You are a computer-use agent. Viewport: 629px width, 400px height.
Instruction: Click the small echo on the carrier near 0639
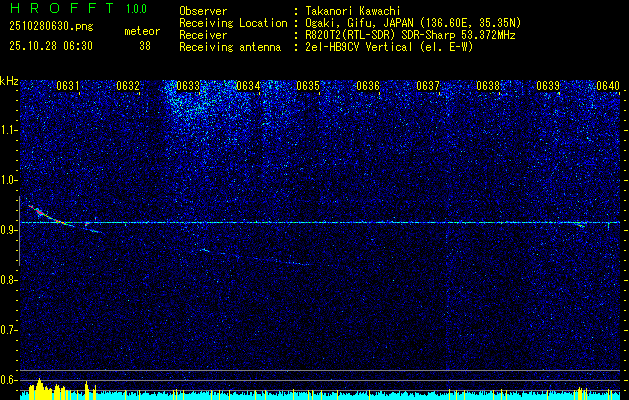(x=580, y=225)
